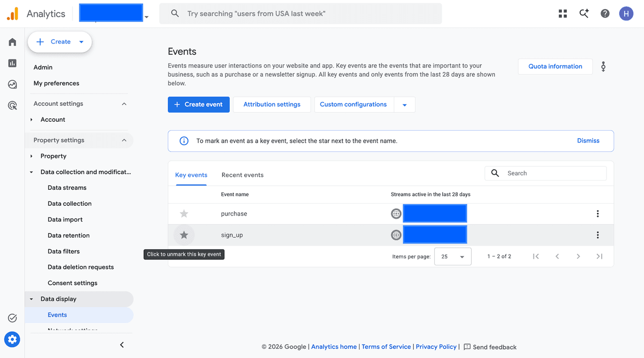Screen dimensions: 644x358
Task: Go to the first page of results
Action: pos(536,256)
